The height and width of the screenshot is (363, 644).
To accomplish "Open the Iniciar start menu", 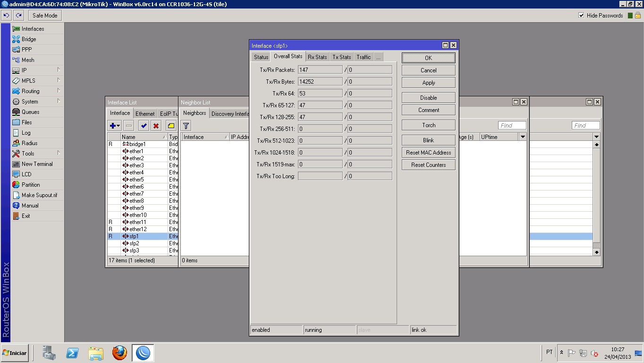I will (15, 353).
